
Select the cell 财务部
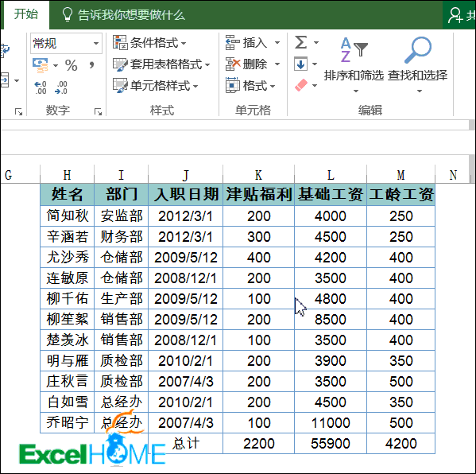(x=121, y=237)
